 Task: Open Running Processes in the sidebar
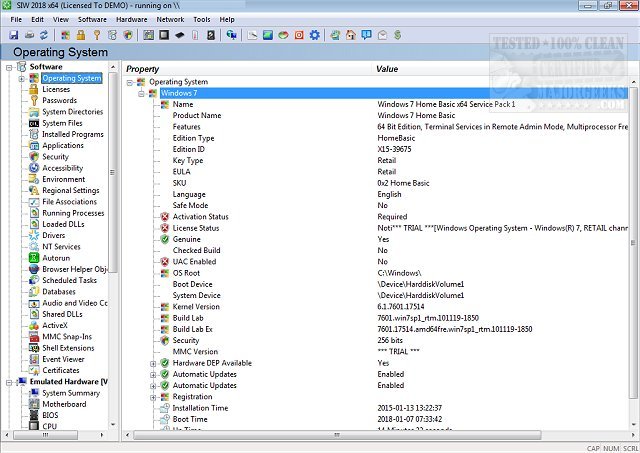click(73, 213)
